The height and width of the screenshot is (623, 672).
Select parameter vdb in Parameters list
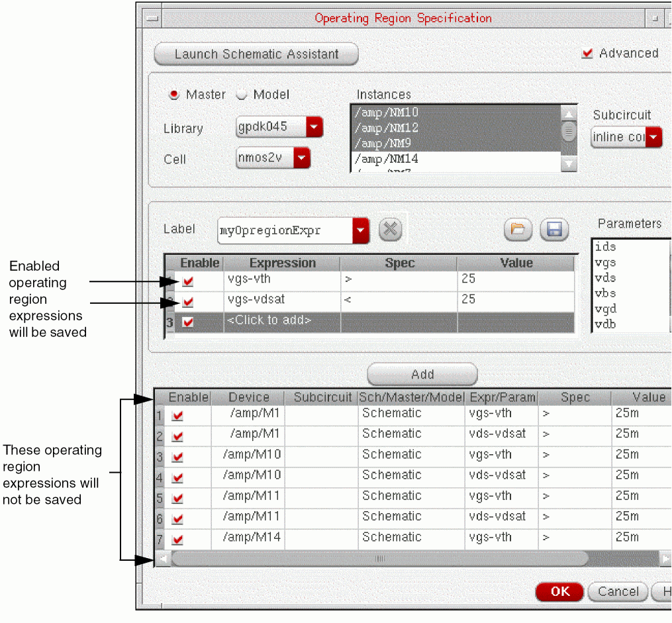(605, 324)
